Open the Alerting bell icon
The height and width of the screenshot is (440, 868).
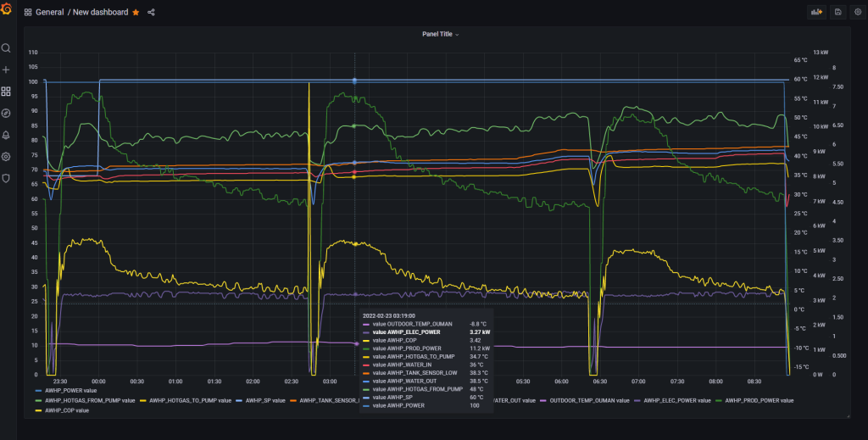point(6,135)
